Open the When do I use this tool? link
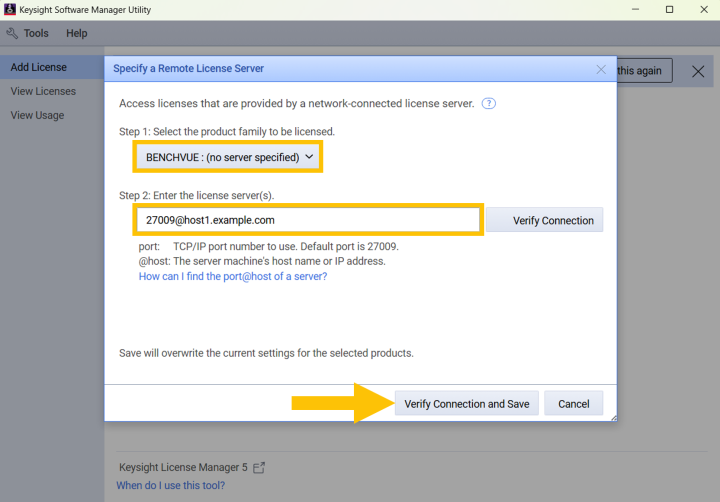Screen dimensions: 720x502 pyautogui.click(x=170, y=485)
